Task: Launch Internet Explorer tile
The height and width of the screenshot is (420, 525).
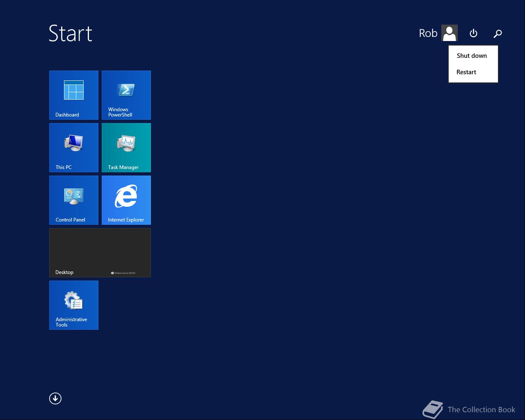Action: point(126,200)
